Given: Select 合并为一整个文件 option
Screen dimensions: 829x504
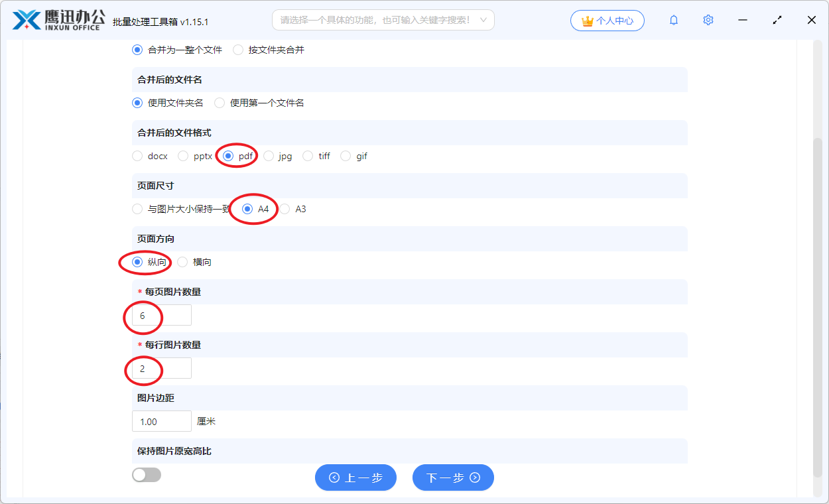Looking at the screenshot, I should click(x=177, y=50).
